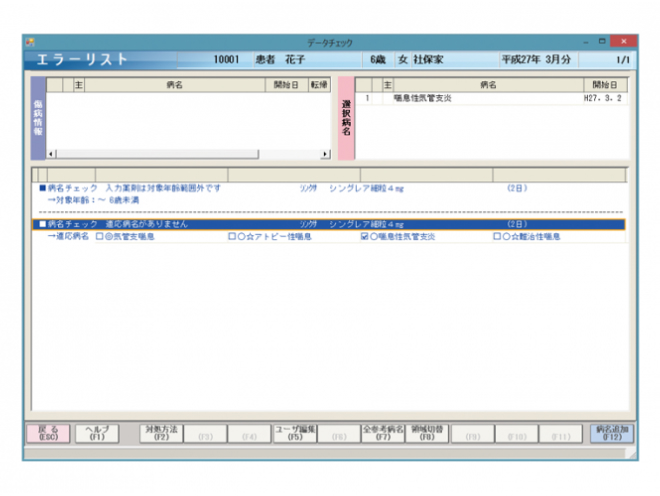Click the →適応病名 label
The image size is (660, 496).
tap(68, 236)
